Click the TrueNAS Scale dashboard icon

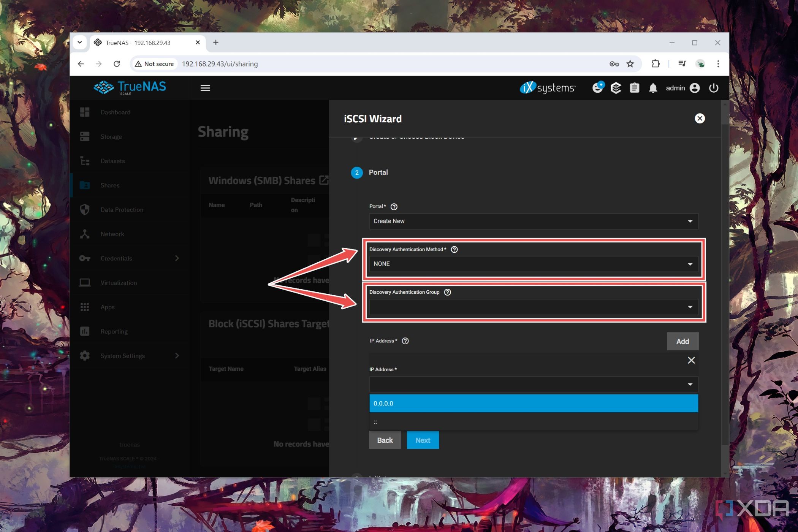pyautogui.click(x=85, y=112)
